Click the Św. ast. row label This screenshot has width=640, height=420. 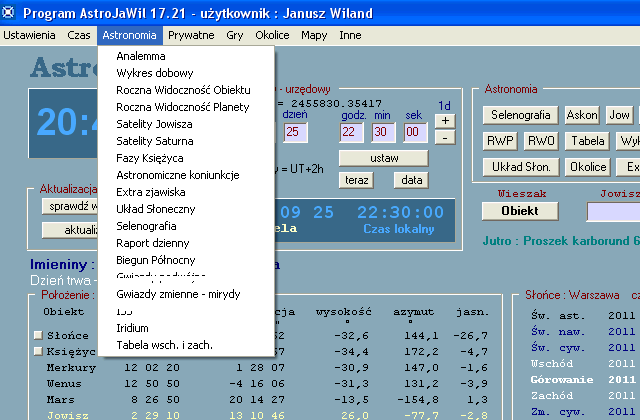558,316
